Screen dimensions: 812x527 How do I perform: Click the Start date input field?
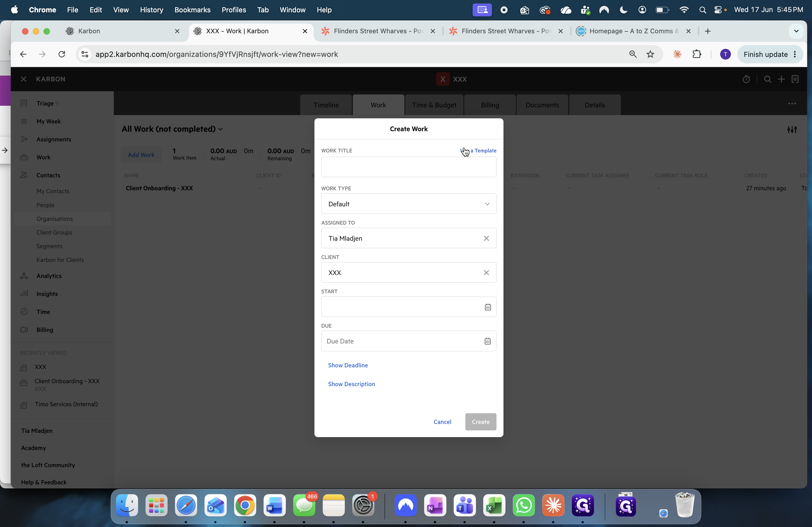point(408,307)
